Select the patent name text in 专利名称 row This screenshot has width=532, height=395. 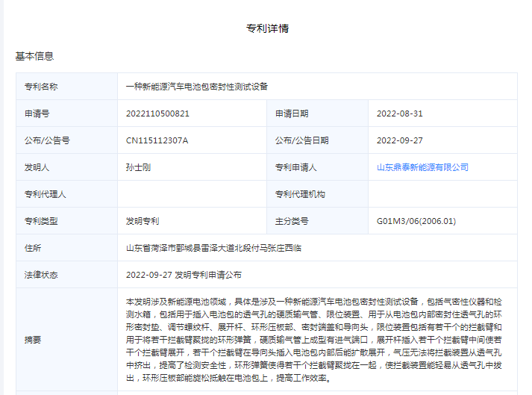click(x=197, y=87)
